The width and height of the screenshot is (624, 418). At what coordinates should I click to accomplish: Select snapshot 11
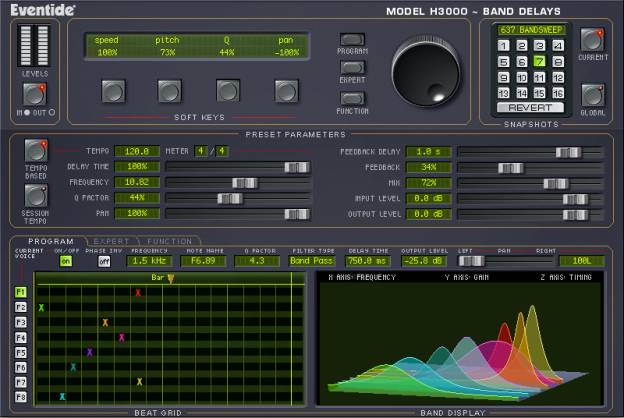[x=539, y=78]
